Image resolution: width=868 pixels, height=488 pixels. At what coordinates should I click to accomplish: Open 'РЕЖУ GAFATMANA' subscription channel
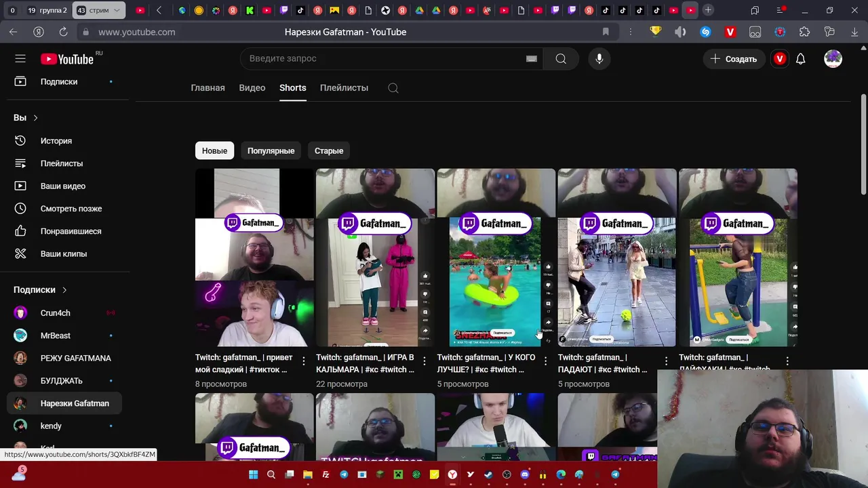click(65, 358)
